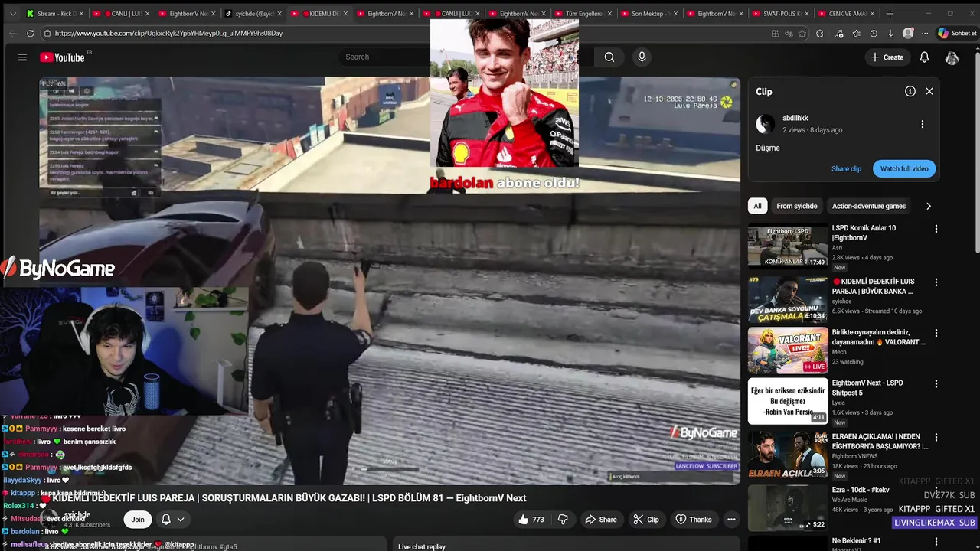Click the Live chat replay header

[422, 546]
